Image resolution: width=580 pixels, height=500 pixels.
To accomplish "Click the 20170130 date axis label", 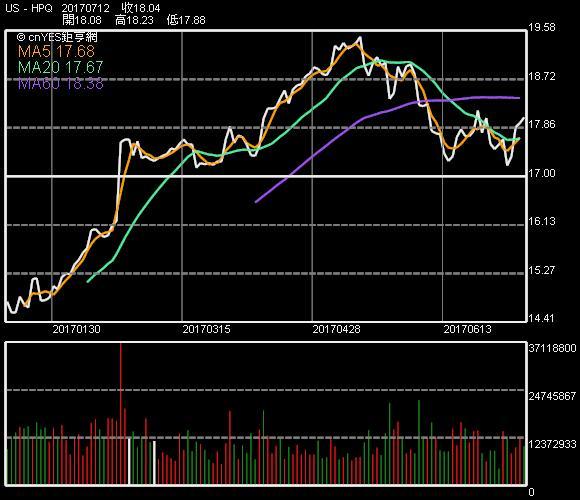I will [77, 329].
